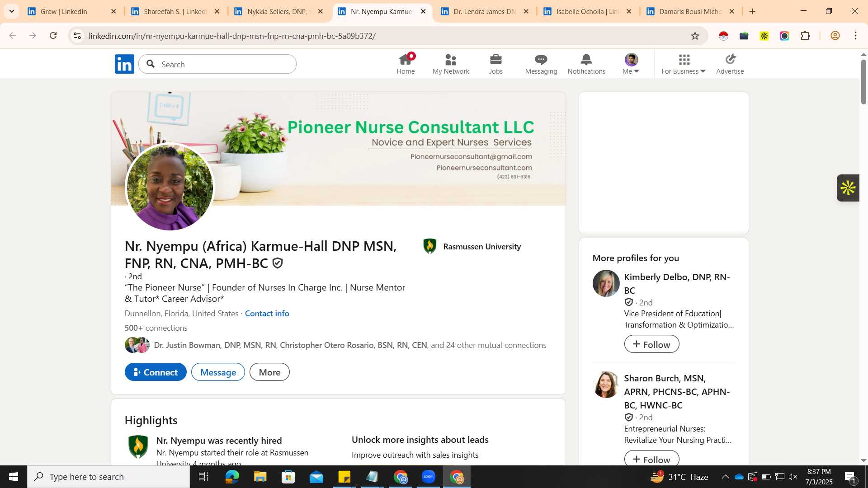Open Messaging from the nav bar

541,64
